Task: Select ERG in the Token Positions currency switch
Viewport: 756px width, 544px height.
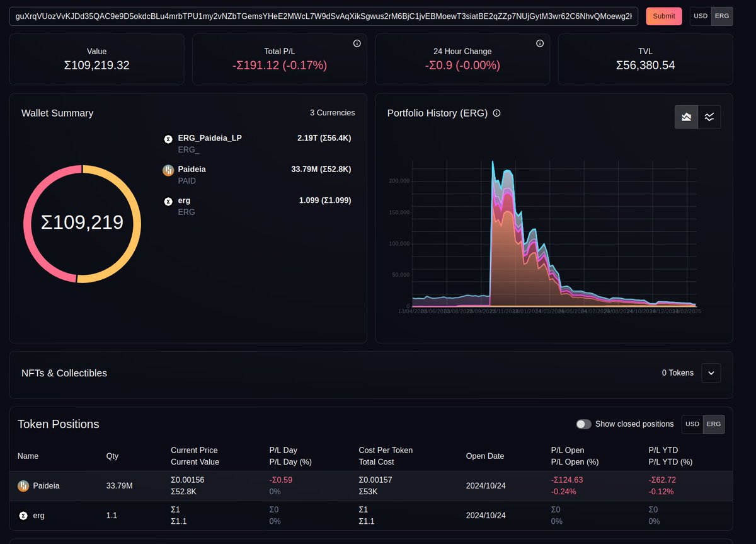Action: 713,424
